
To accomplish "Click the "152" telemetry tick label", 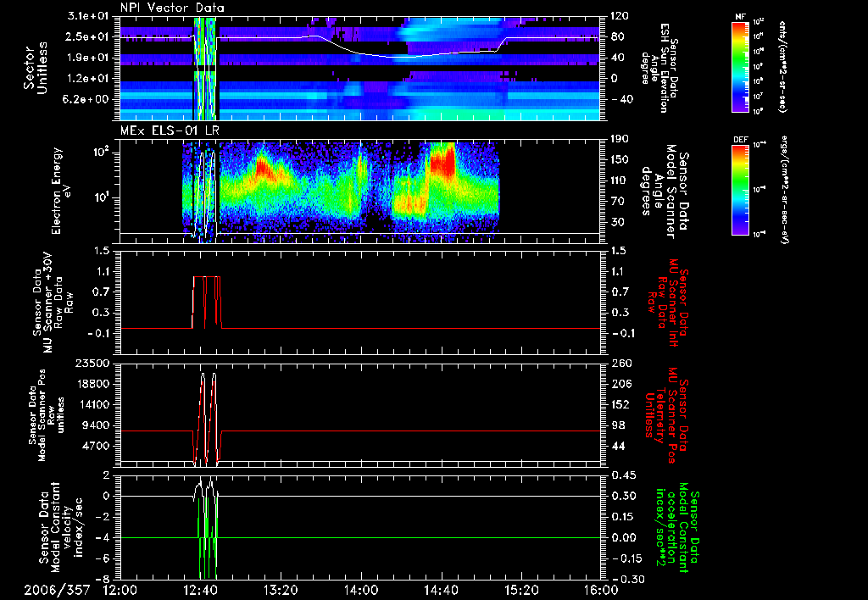I will pyautogui.click(x=620, y=404).
